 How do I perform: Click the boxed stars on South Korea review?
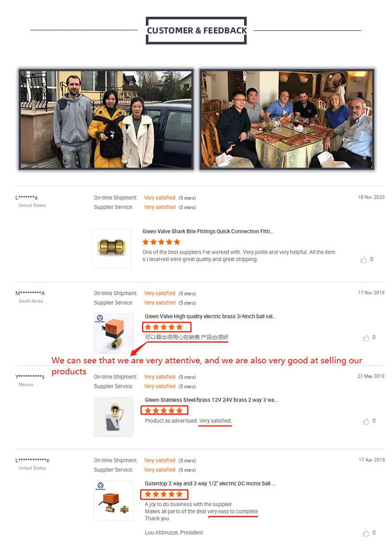(x=167, y=327)
